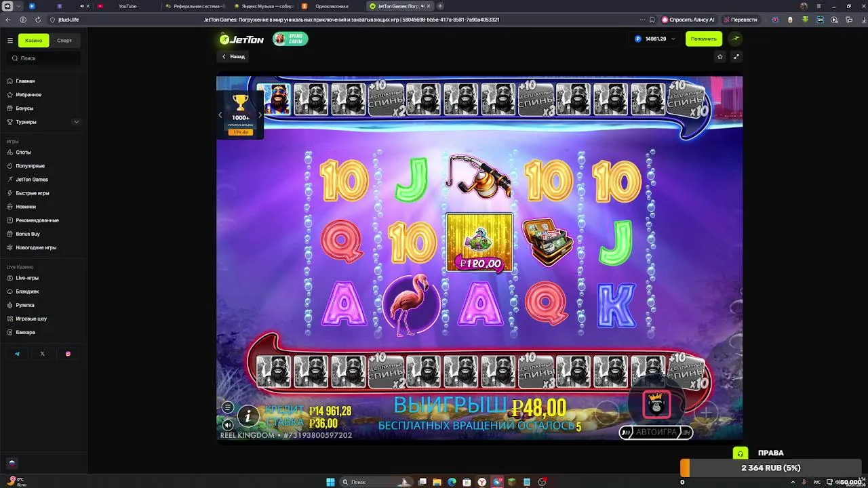This screenshot has height=488, width=868.
Task: Click the Перевести translate button
Action: point(741,20)
